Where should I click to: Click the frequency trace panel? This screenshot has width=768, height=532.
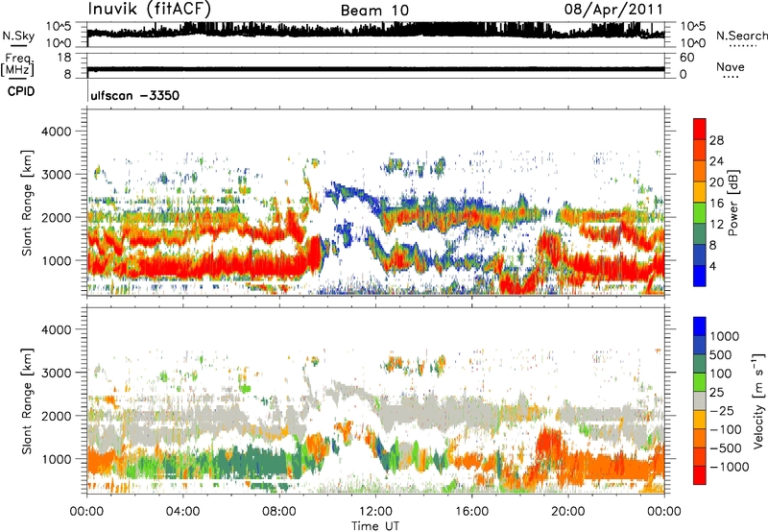click(375, 65)
